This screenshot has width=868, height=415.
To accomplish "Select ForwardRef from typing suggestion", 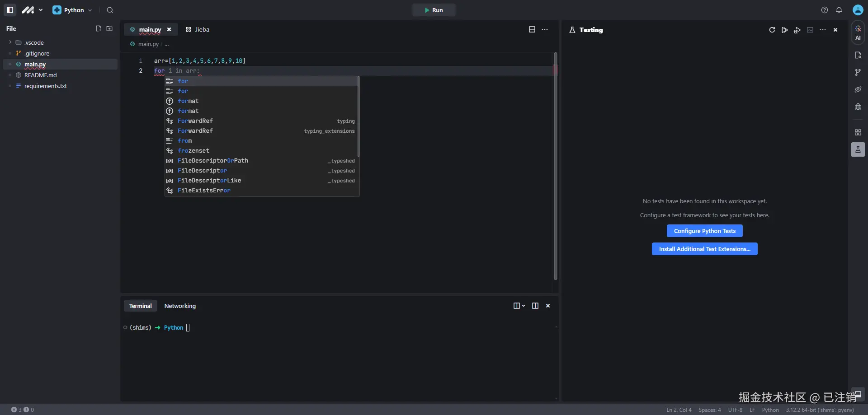I will coord(261,121).
